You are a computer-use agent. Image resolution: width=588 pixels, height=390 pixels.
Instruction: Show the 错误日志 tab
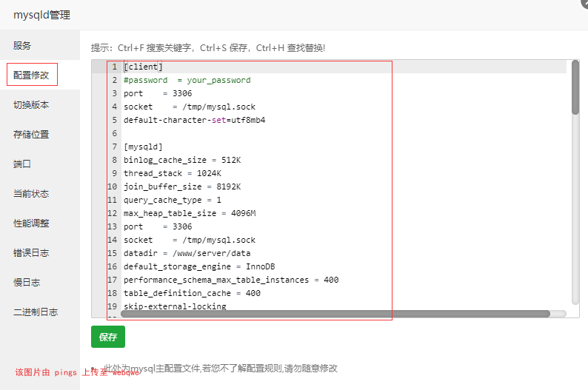(32, 252)
